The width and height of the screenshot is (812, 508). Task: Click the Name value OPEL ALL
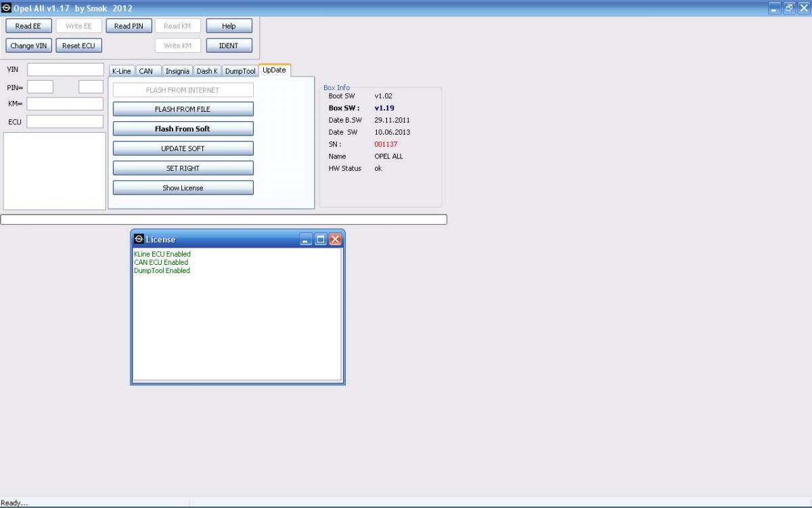(388, 156)
